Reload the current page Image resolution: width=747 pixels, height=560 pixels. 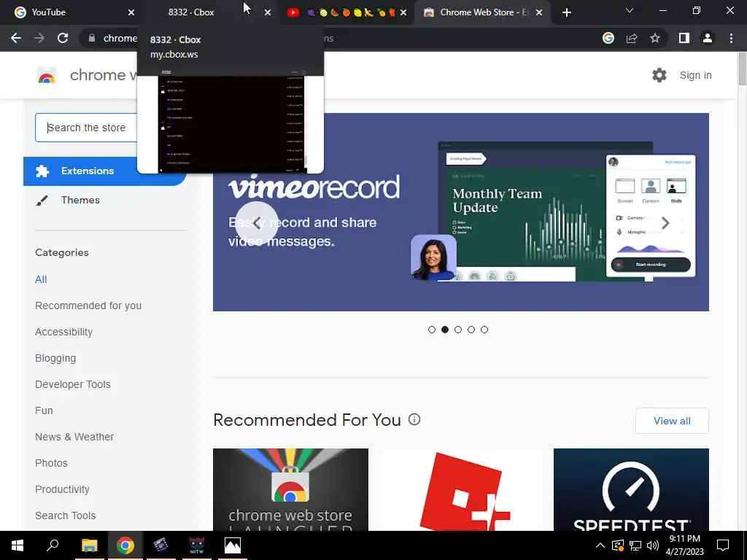point(63,38)
